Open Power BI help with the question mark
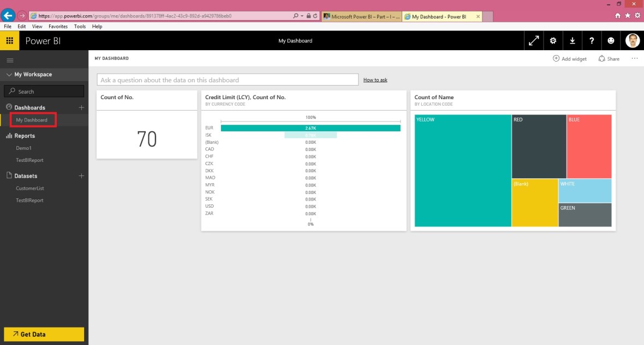The height and width of the screenshot is (345, 644). click(x=592, y=40)
